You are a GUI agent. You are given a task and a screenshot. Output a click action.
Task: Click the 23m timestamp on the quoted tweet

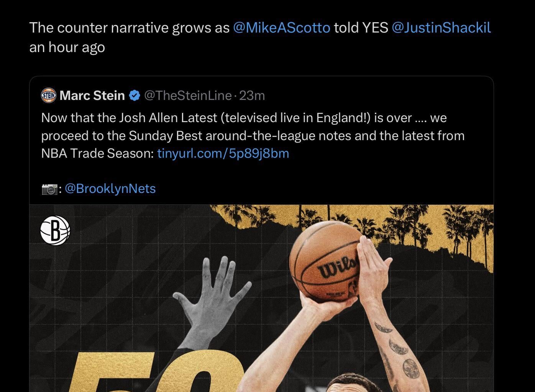pos(253,96)
